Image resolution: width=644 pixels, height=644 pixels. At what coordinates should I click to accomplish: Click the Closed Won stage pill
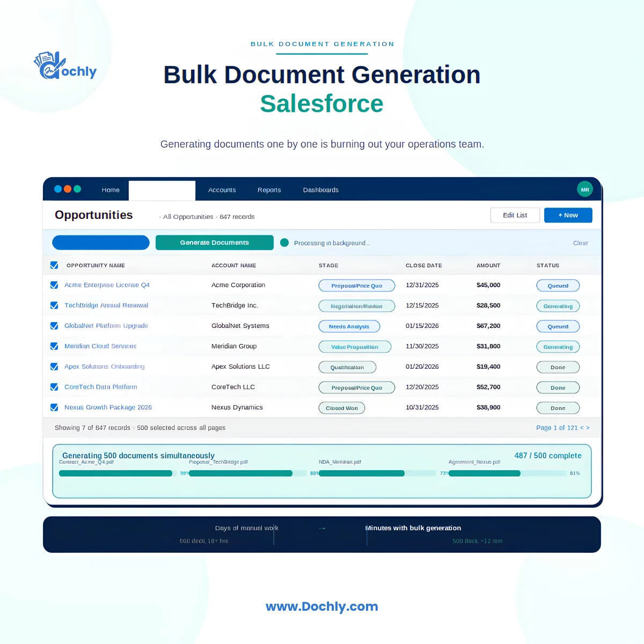(x=342, y=408)
